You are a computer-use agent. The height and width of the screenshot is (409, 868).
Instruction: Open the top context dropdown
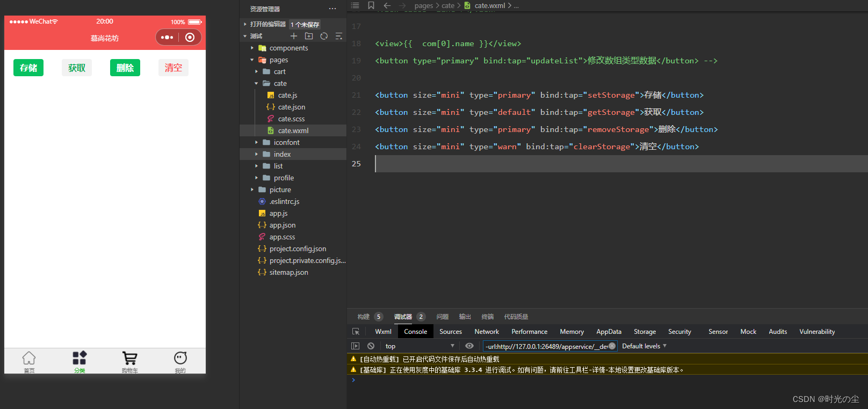click(x=419, y=346)
